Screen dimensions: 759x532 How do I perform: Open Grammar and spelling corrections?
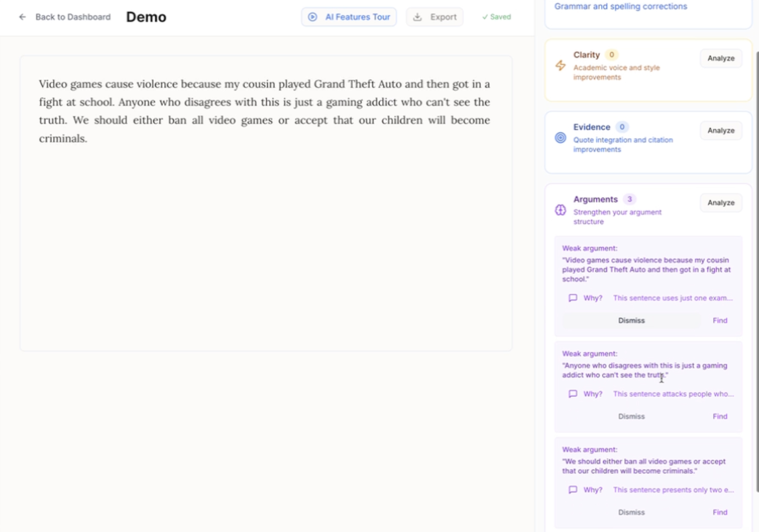click(x=620, y=6)
